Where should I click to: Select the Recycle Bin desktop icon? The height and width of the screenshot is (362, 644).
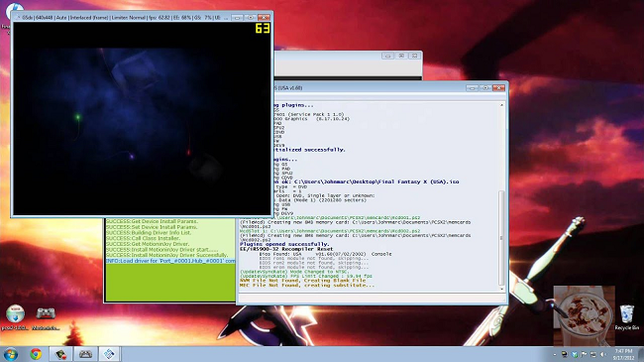[627, 317]
